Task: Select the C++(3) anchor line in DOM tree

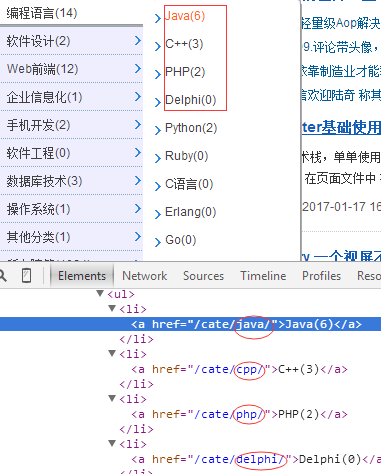Action: click(x=239, y=369)
